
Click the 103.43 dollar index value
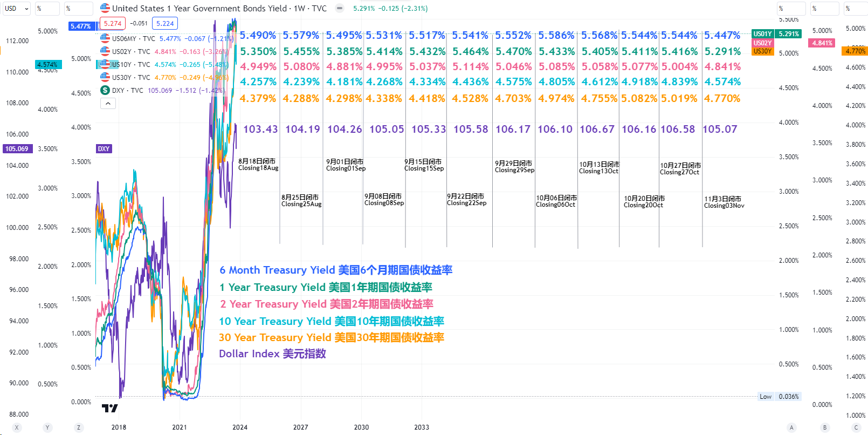click(260, 129)
